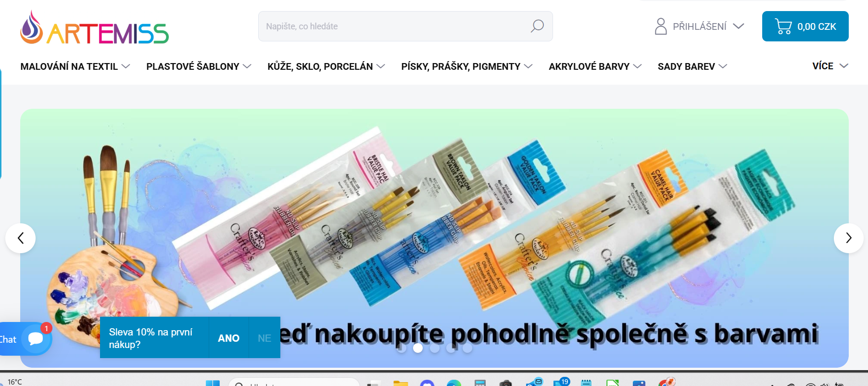Go to the Artemiss logo homepage
Image resolution: width=868 pixels, height=386 pixels.
95,28
